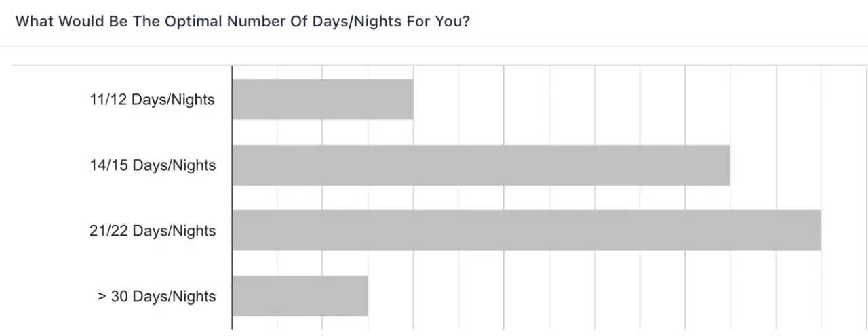Screen dimensions: 868x336
Task: Click the '> 30 Days/Nights' axis label
Action: tap(157, 297)
